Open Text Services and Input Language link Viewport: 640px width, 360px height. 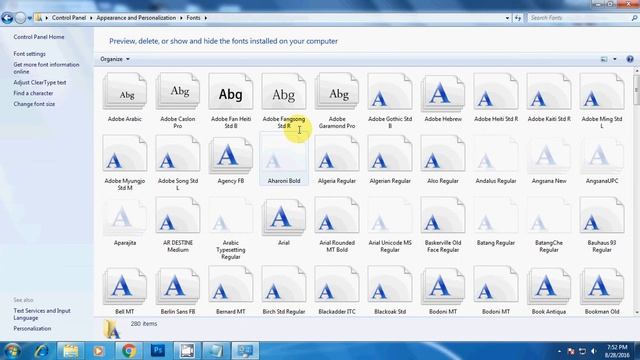pyautogui.click(x=42, y=314)
